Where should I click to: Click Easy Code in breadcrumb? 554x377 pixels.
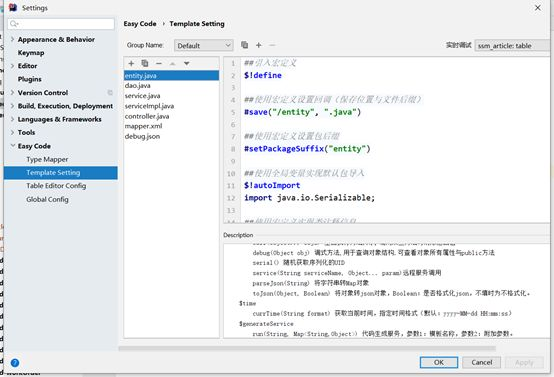[140, 24]
